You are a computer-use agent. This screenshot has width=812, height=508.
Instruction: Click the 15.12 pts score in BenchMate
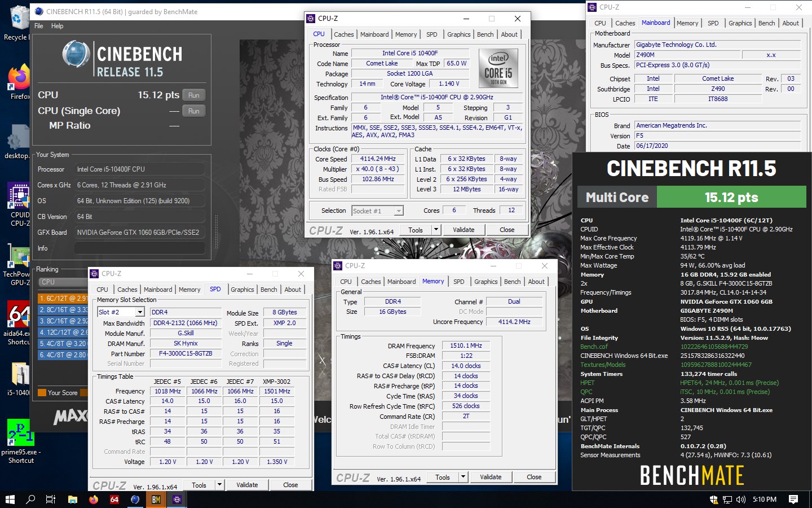point(731,198)
